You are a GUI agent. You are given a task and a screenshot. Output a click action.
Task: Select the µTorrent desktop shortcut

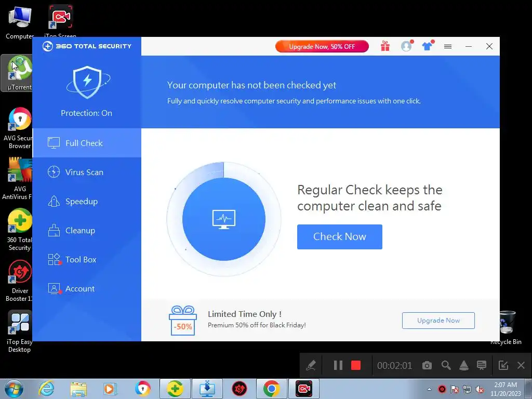[17, 73]
